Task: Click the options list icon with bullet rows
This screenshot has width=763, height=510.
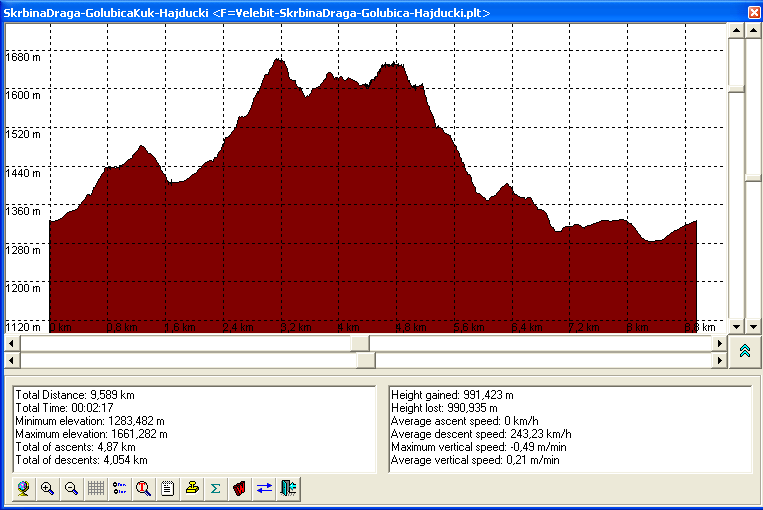Action: (x=119, y=489)
